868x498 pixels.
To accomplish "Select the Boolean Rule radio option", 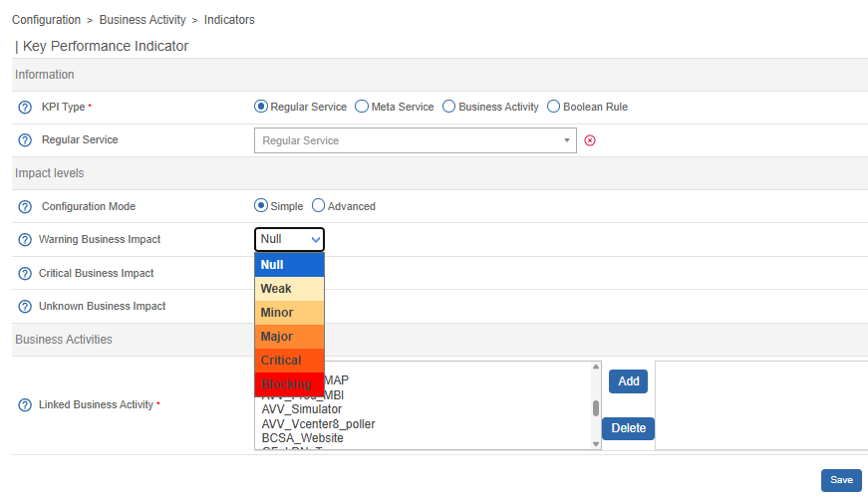I will click(553, 107).
